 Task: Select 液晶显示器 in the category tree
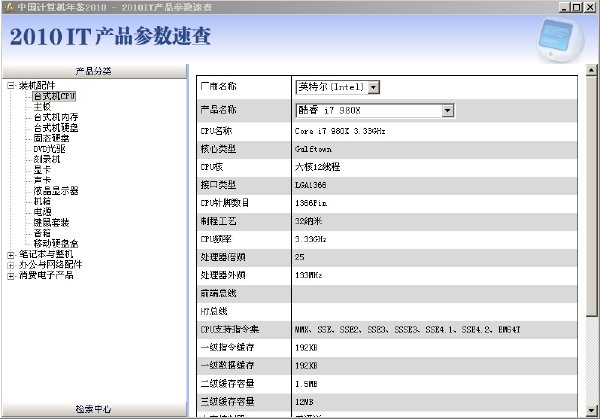(56, 191)
